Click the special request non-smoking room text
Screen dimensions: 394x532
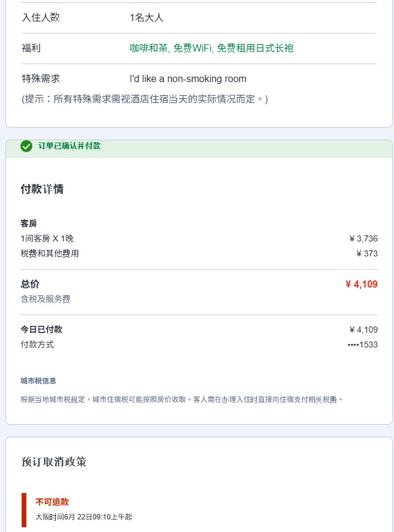click(188, 78)
